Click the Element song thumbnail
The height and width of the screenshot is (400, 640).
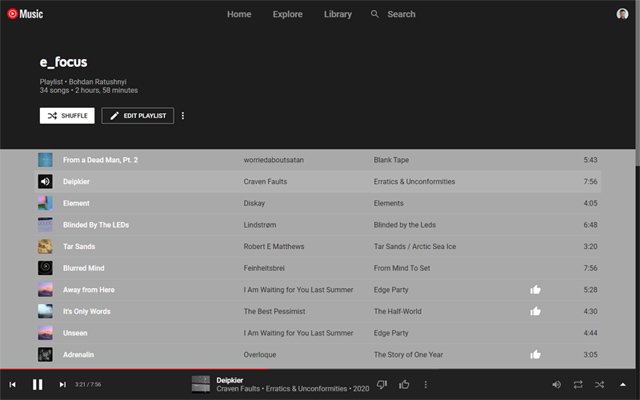45,203
